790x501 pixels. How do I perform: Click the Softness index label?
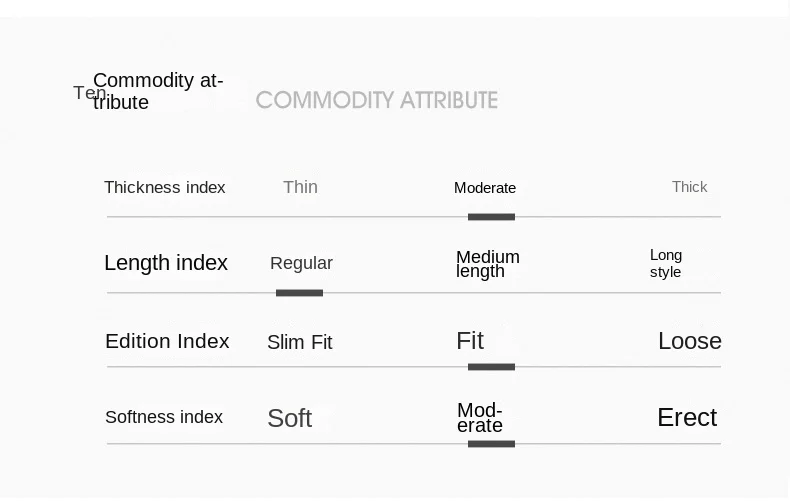164,417
